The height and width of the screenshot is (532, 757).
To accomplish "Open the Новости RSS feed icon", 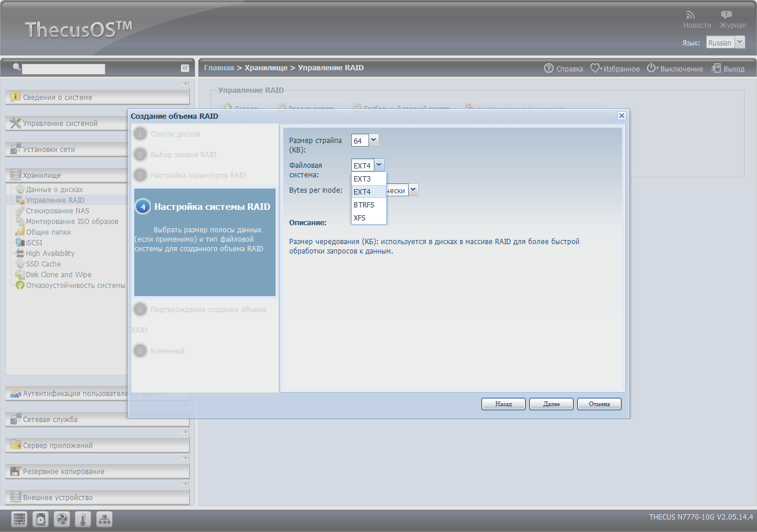I will pyautogui.click(x=690, y=15).
